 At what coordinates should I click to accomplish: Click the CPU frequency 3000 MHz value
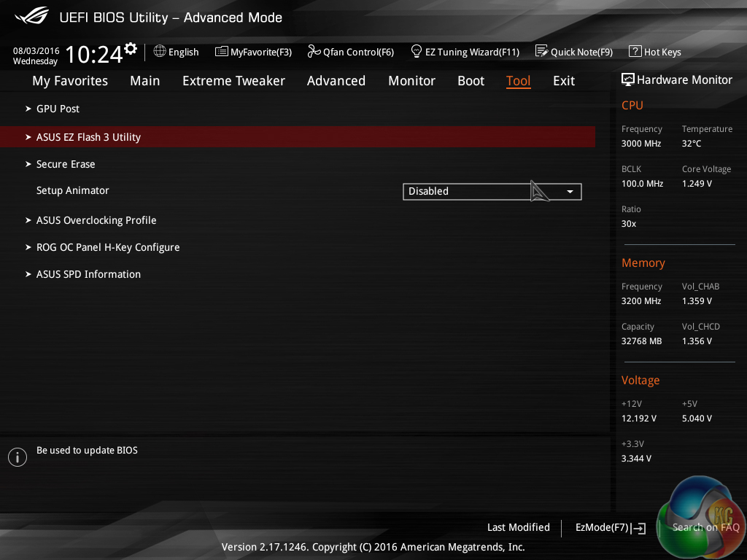(641, 144)
